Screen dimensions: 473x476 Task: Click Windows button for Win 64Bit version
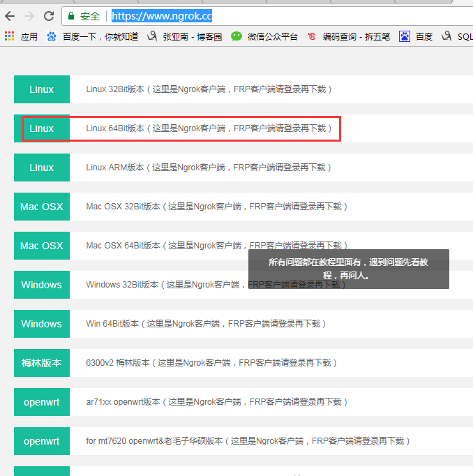pos(42,324)
